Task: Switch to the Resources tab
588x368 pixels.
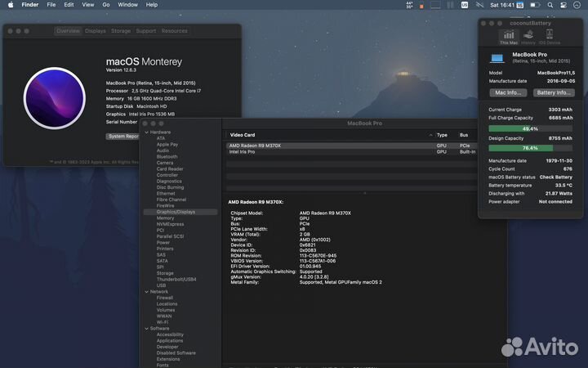Action: coord(175,31)
